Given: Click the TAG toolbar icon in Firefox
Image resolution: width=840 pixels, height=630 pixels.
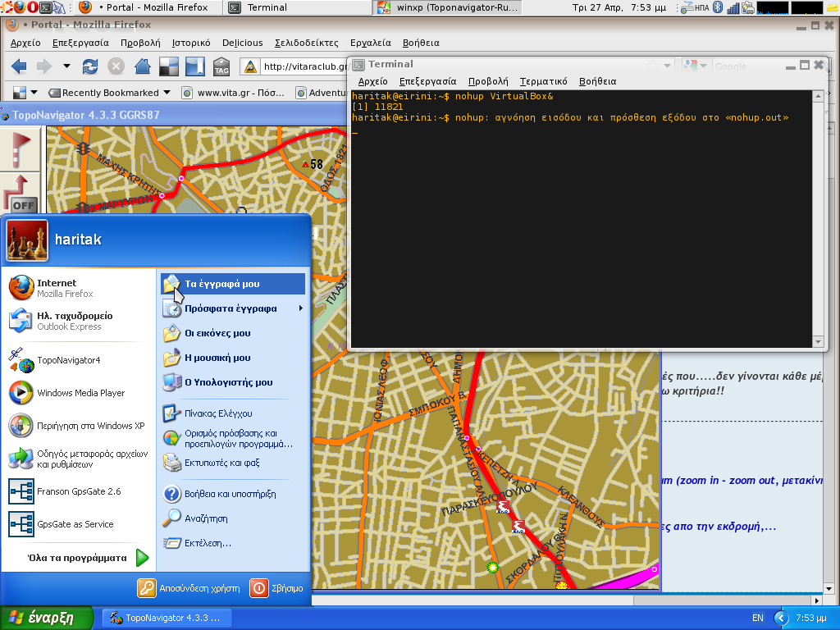Looking at the screenshot, I should pos(221,66).
